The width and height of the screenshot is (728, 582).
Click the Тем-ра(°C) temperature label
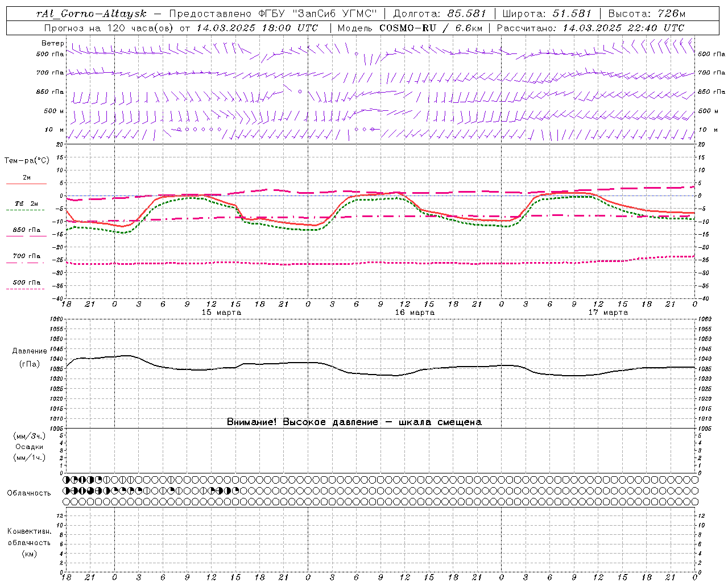27,161
